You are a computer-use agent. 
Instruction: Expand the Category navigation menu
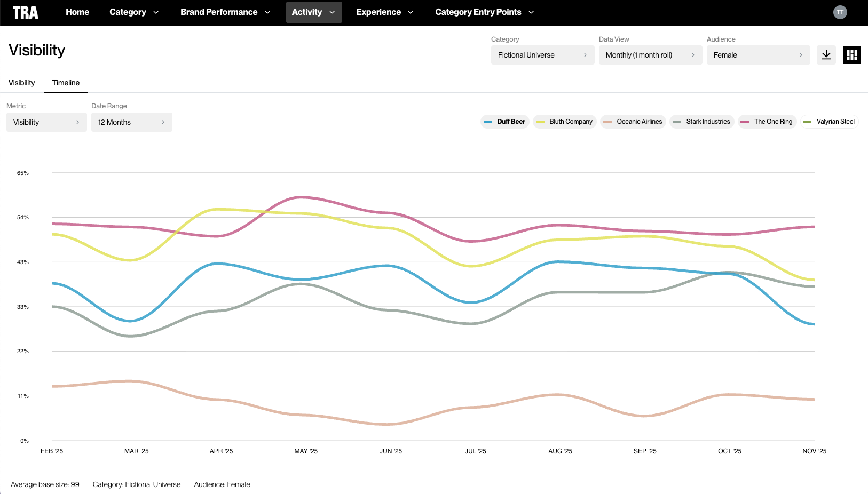coord(134,12)
